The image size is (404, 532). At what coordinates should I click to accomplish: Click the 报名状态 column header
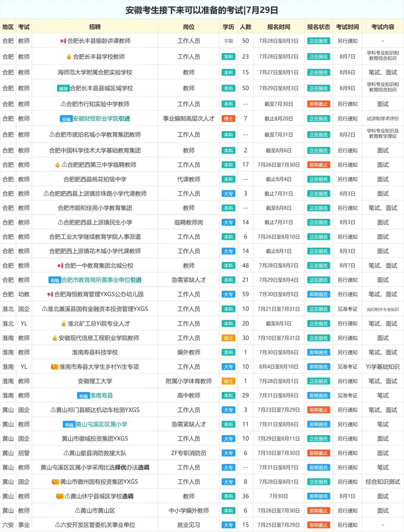click(319, 27)
